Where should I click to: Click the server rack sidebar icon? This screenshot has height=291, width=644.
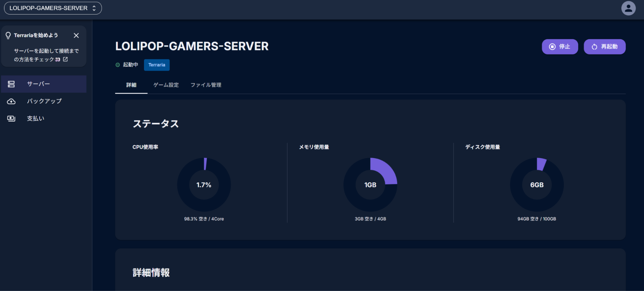point(11,84)
